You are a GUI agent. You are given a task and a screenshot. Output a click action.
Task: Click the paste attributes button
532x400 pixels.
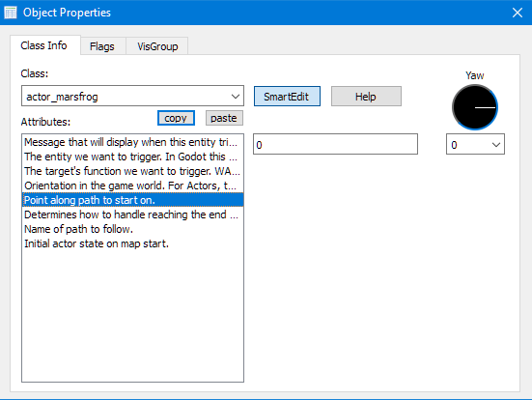point(224,118)
